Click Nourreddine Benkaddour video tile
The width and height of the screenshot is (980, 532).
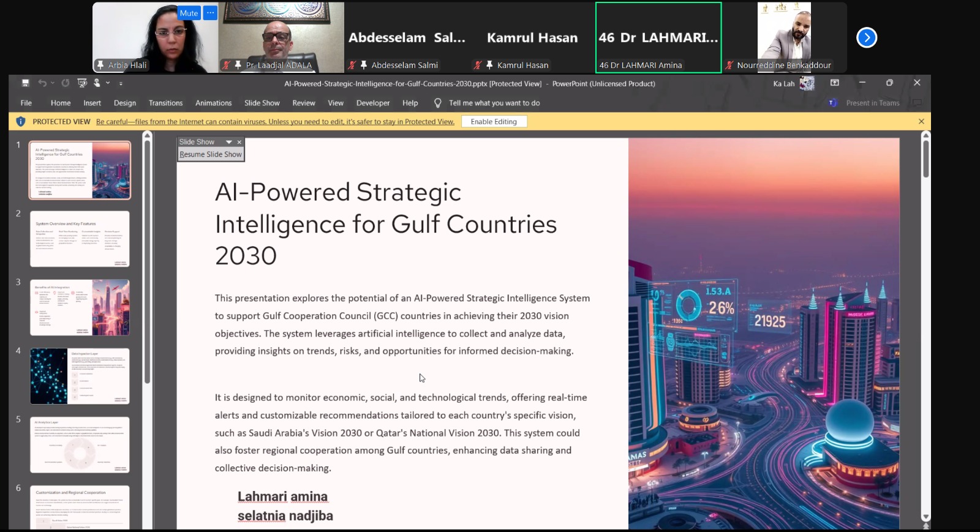pos(784,37)
